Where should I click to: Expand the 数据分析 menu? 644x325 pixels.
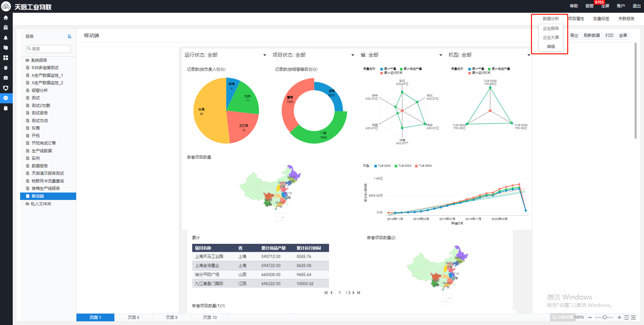[551, 19]
